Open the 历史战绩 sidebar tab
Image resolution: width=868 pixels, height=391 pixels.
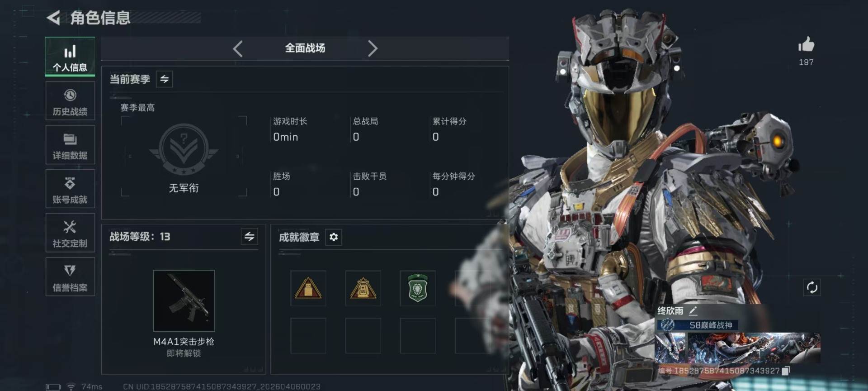(x=70, y=101)
